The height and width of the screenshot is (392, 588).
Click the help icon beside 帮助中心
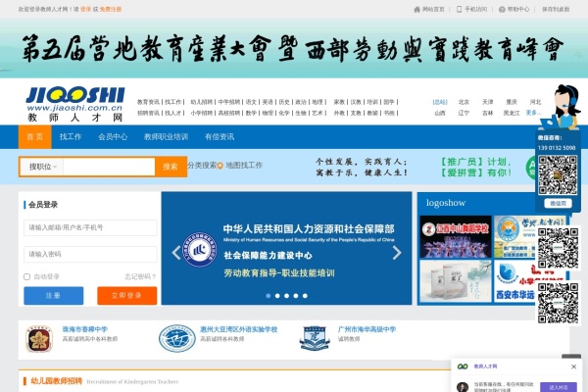(502, 10)
